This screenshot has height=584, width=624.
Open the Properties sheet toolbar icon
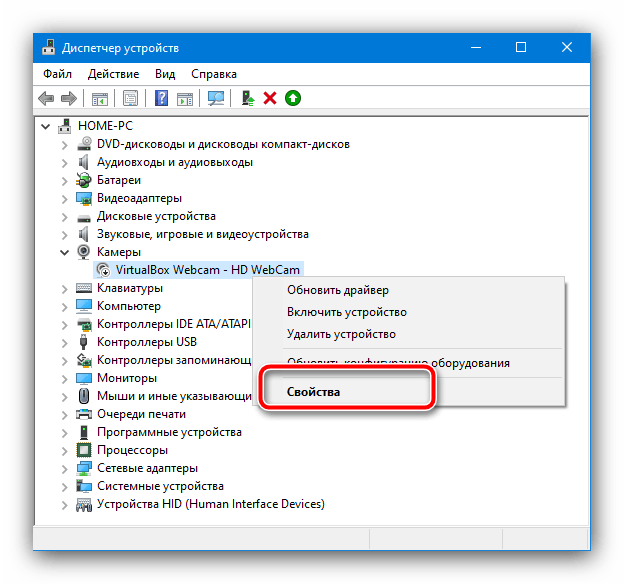tap(131, 98)
